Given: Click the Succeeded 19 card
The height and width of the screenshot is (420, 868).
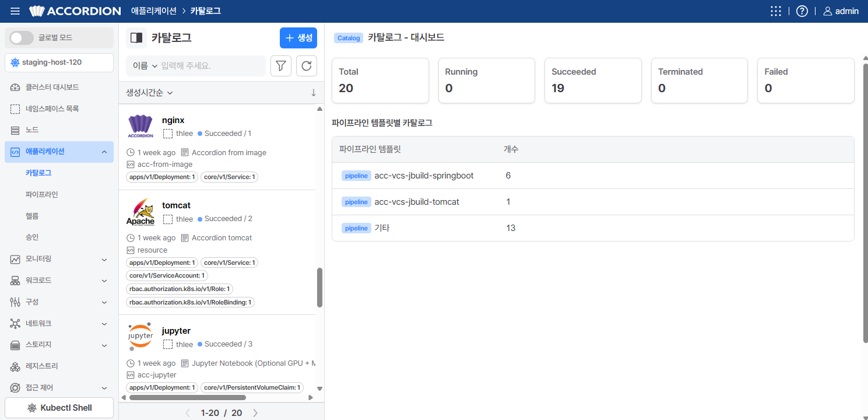Looking at the screenshot, I should (593, 80).
